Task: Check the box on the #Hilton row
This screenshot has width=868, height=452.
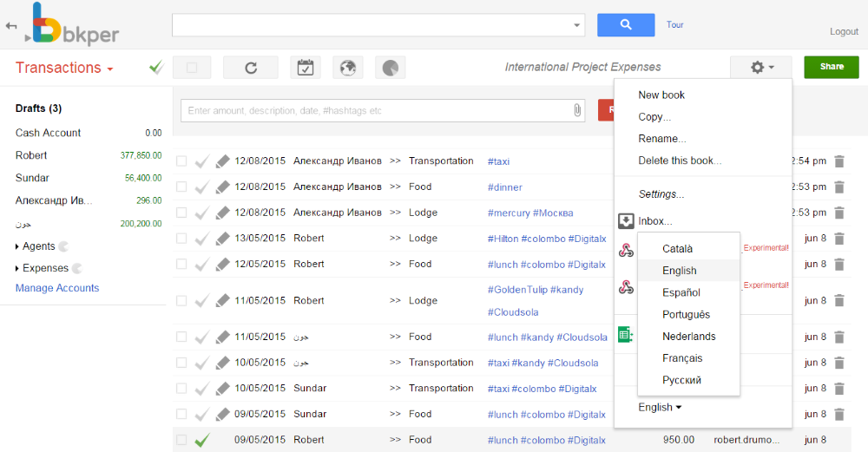Action: click(x=181, y=239)
